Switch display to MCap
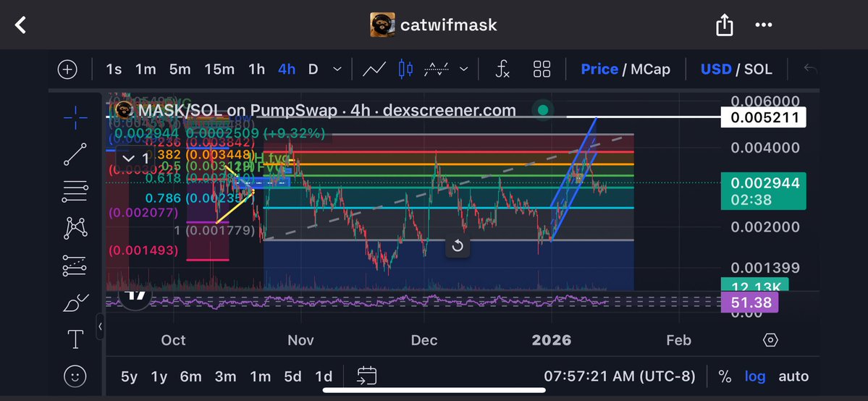Image resolution: width=868 pixels, height=401 pixels. click(x=650, y=69)
